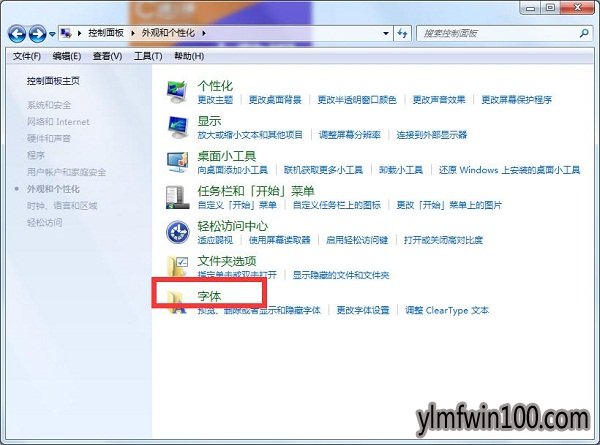Open the 帮助(H) menu
Viewport: 600px width, 445px height.
click(189, 56)
